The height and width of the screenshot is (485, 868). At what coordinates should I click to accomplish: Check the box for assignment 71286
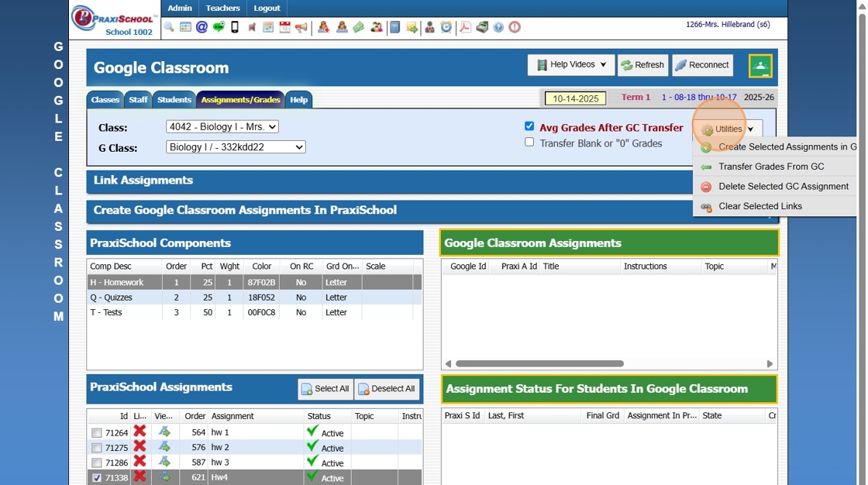(x=97, y=463)
